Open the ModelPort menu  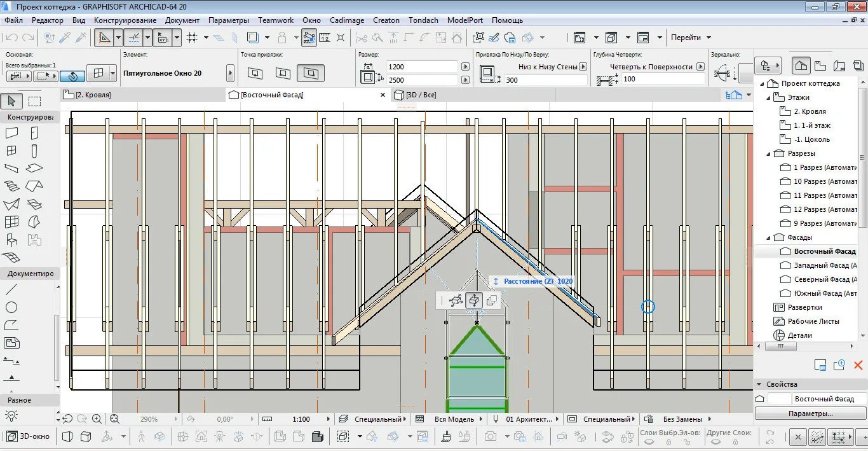(465, 20)
